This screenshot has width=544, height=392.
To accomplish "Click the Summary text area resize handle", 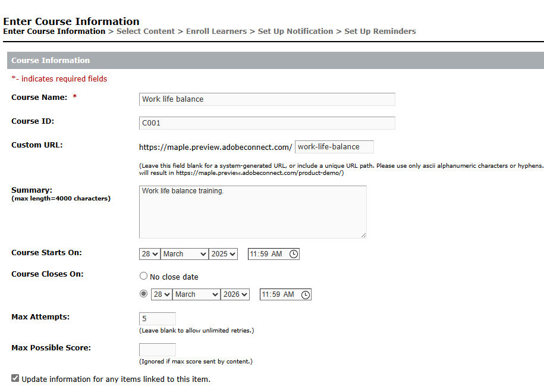I will coord(363,236).
